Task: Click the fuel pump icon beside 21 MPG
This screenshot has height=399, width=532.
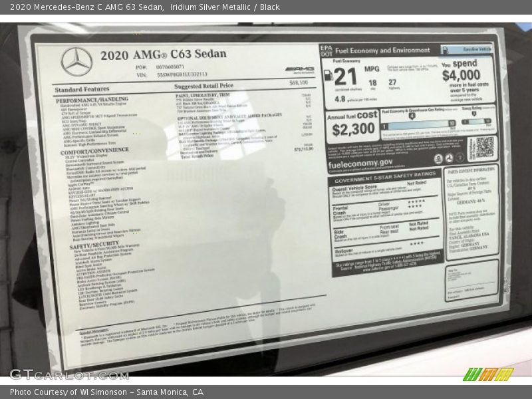Action: 328,75
